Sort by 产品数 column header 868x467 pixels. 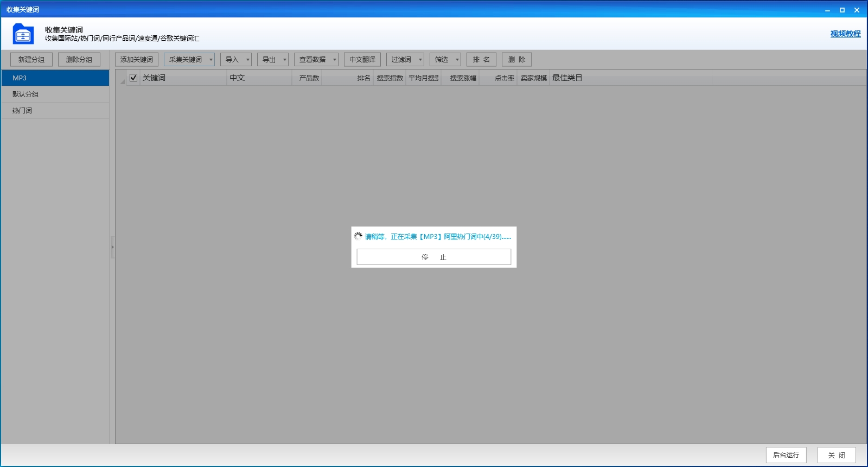pos(307,78)
